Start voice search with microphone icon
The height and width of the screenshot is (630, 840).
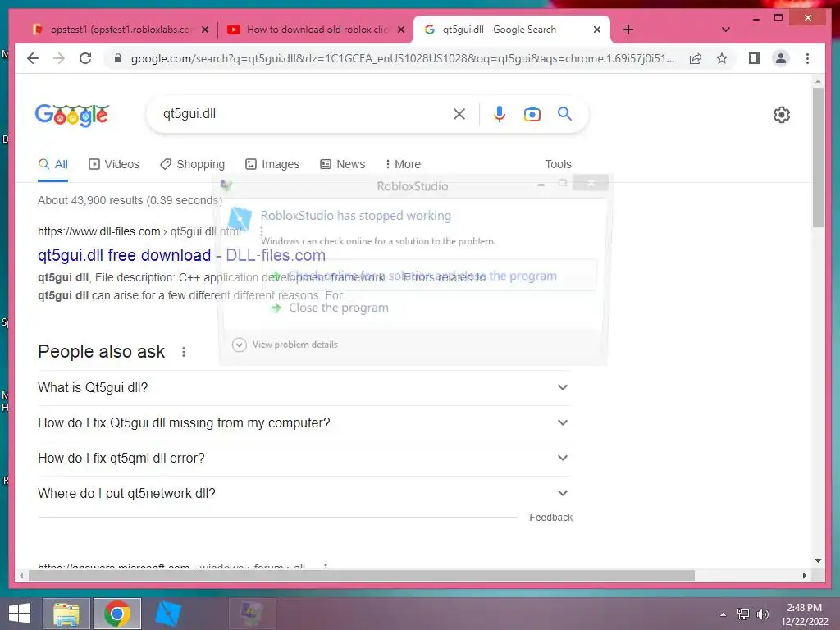click(x=500, y=113)
